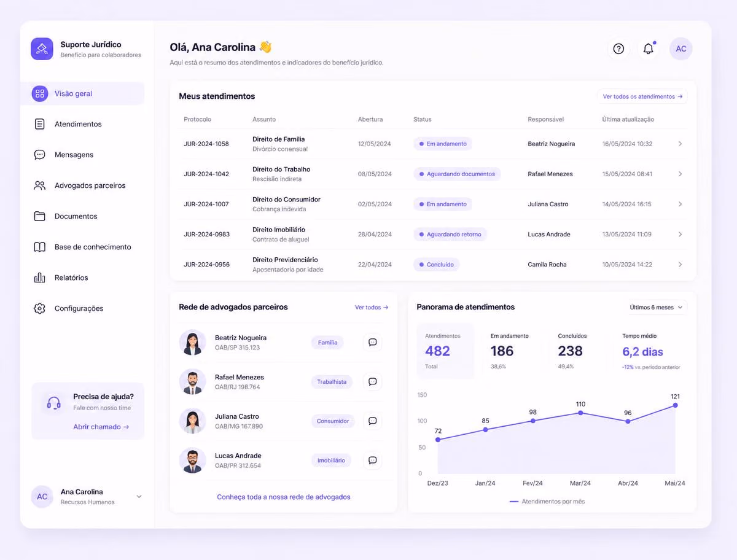Viewport: 737px width, 560px height.
Task: Open the notifications bell icon
Action: pyautogui.click(x=649, y=49)
